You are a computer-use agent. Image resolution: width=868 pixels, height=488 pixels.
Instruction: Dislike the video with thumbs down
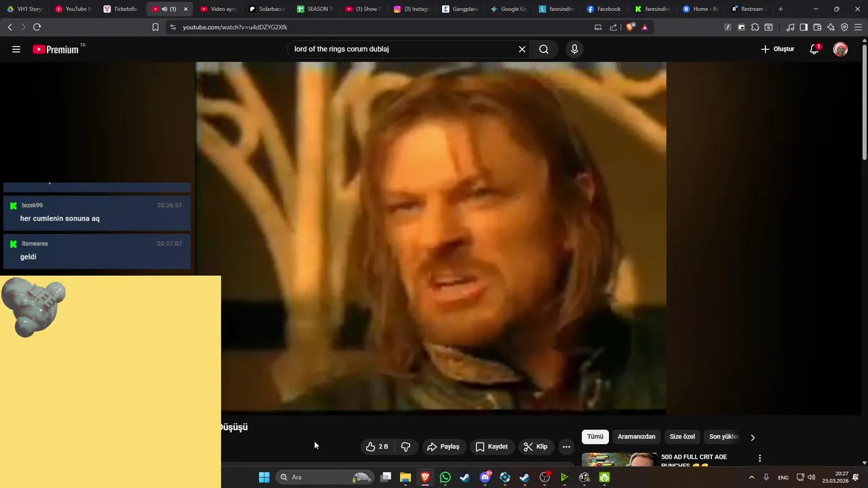click(406, 447)
